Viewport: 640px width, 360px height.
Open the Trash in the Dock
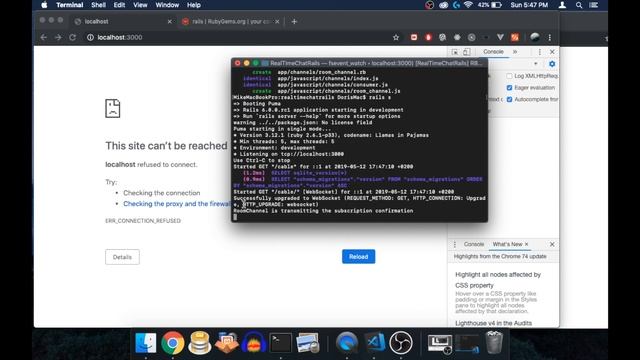[494, 342]
